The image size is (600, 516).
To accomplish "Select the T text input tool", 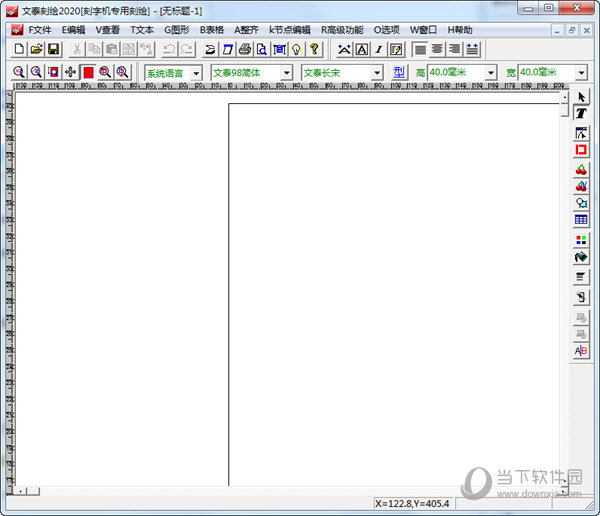I will coord(581,113).
